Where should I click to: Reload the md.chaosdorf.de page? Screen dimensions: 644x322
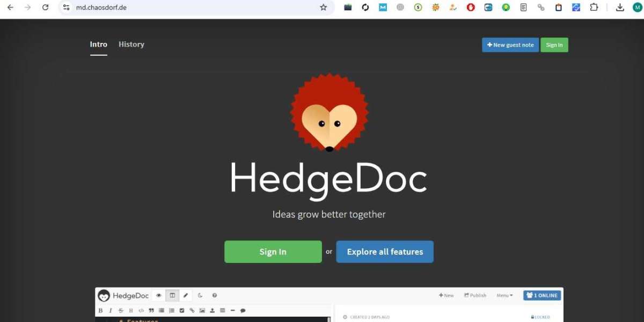coord(46,8)
